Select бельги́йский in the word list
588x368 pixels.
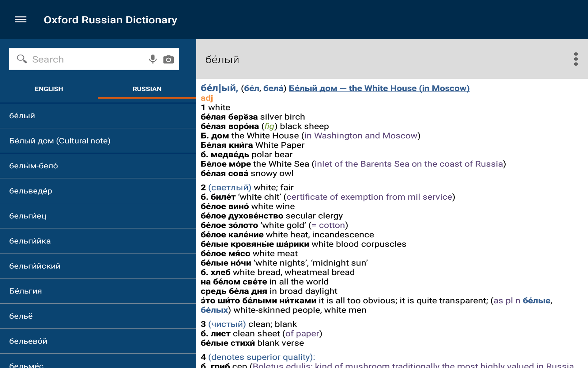[98, 266]
